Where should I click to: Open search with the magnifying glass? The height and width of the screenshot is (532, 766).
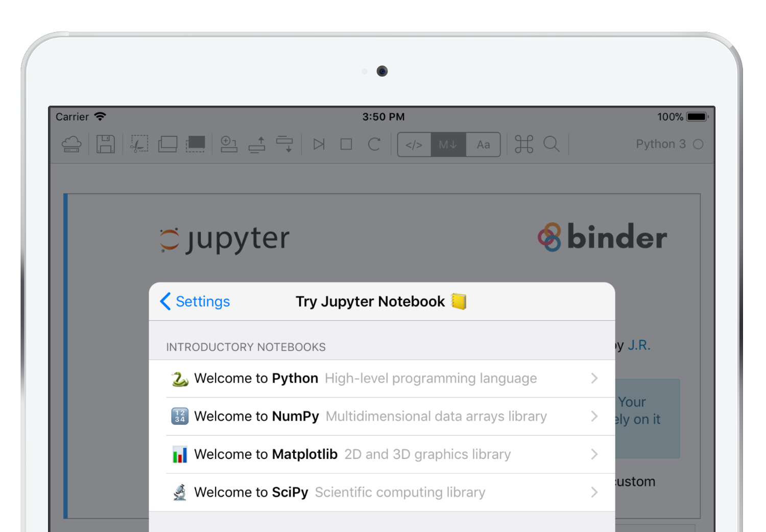[x=552, y=144]
